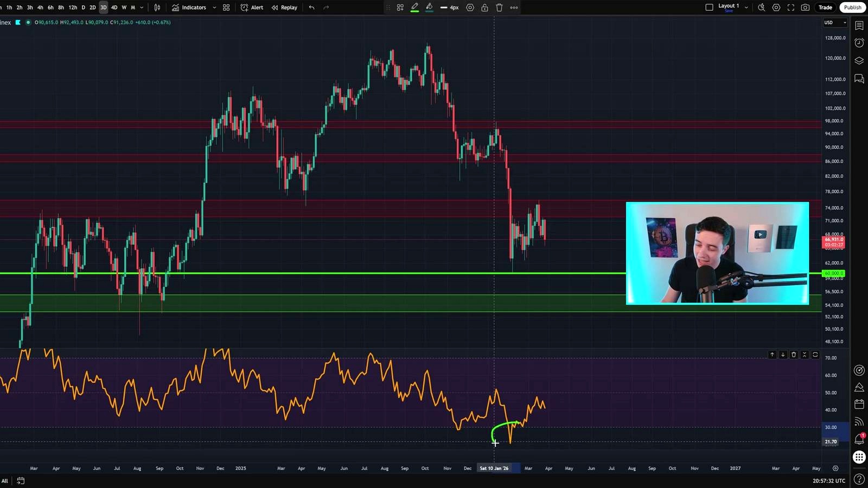Select the layout square icon
The image size is (868, 488).
pyautogui.click(x=709, y=8)
